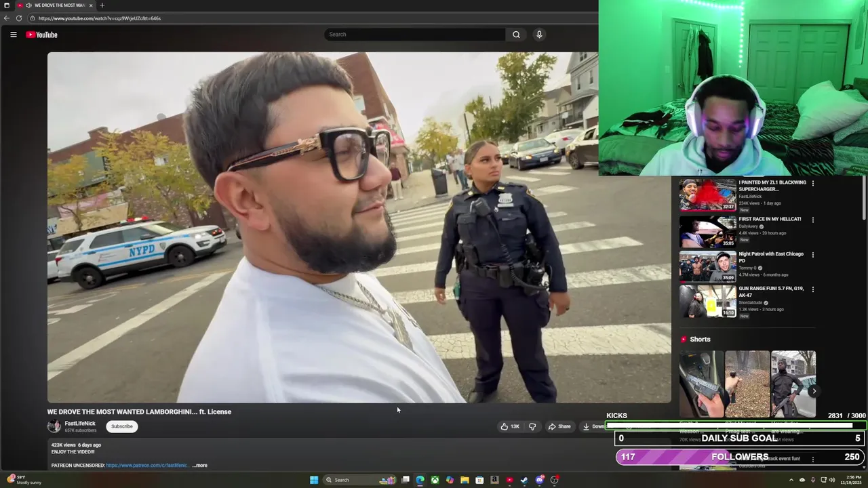Open the tab actions menu icon
Screen dimensions: 868x488
tap(7, 5)
